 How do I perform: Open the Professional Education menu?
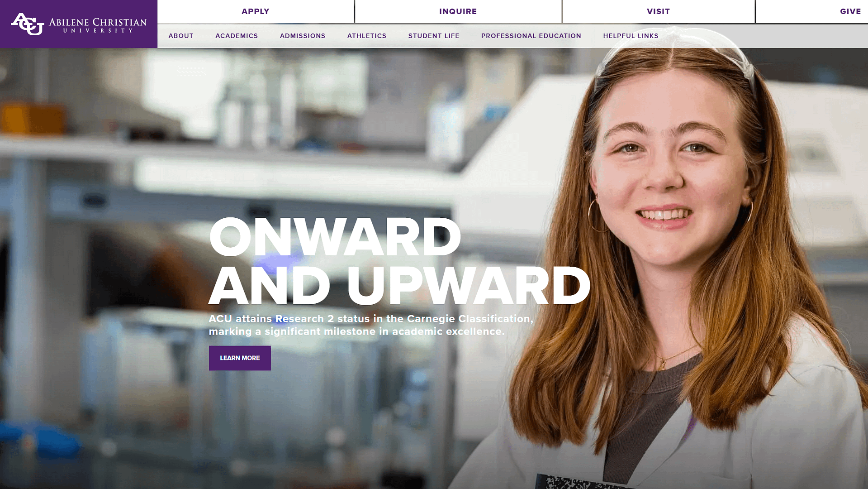click(x=531, y=36)
